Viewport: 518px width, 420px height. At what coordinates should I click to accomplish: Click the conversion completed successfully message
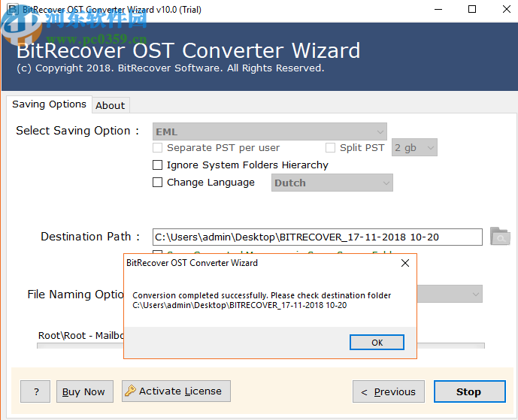(262, 295)
